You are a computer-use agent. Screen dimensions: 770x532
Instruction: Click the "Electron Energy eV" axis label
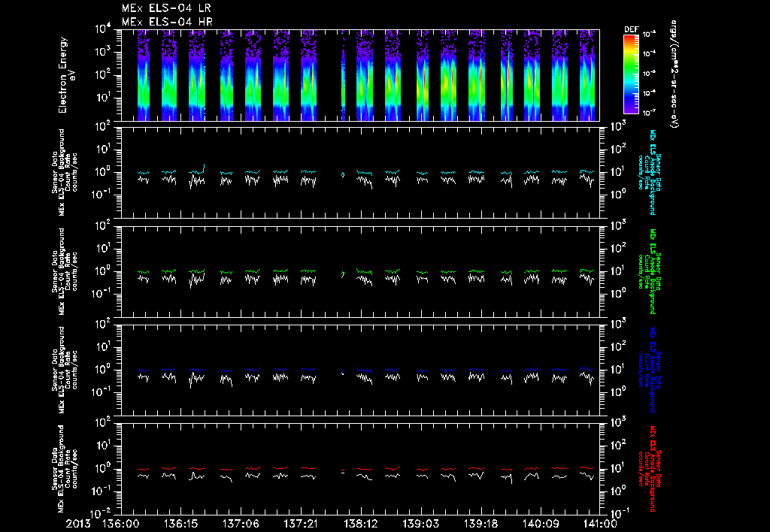pyautogui.click(x=66, y=75)
